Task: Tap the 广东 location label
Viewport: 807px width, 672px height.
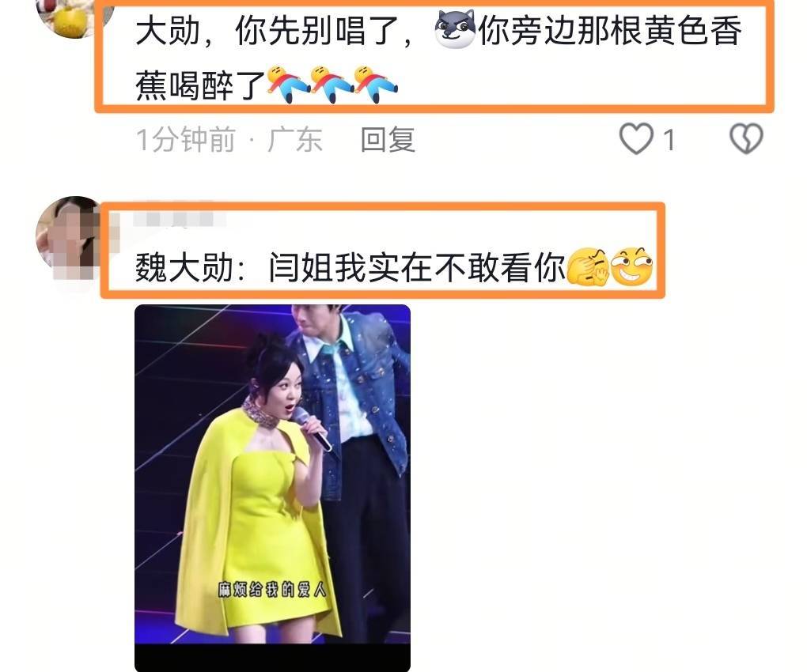Action: 295,139
